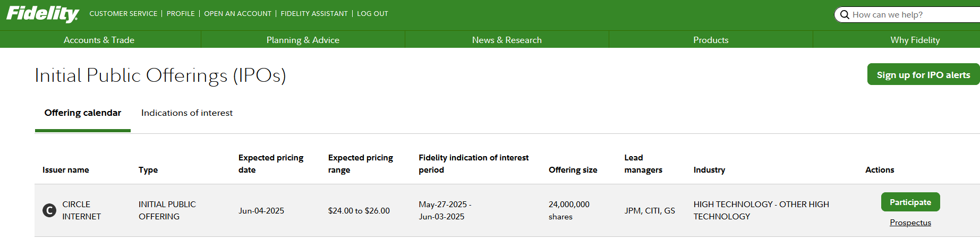
Task: Click the Initial Public Offerings (IPOs) heading
Action: [160, 75]
